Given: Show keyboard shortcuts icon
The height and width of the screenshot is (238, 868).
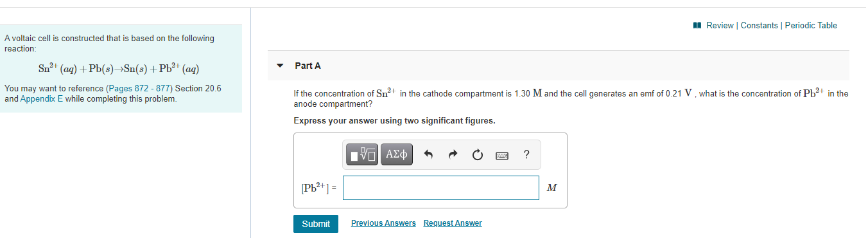Looking at the screenshot, I should point(501,155).
